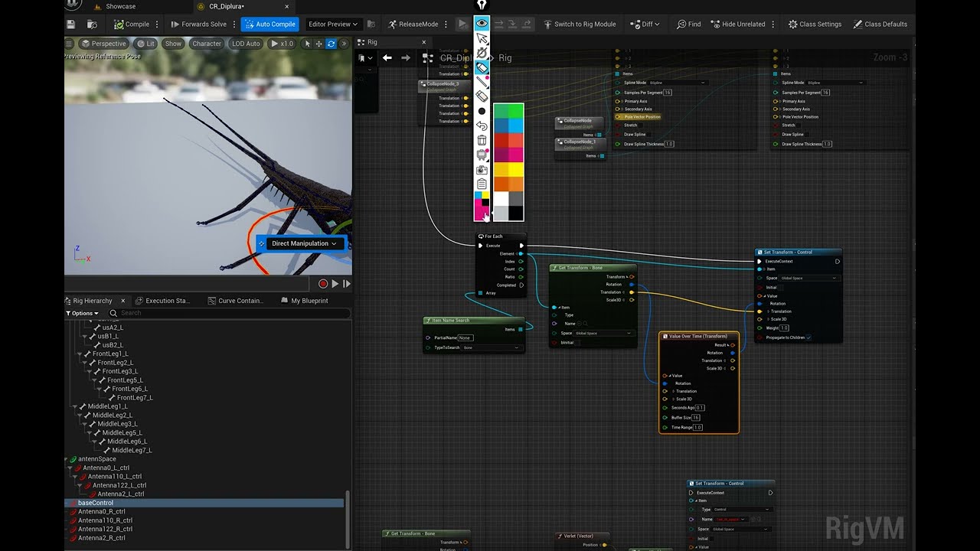Toggle Propagate to Children checkbox
This screenshot has width=980, height=551.
[x=809, y=337]
